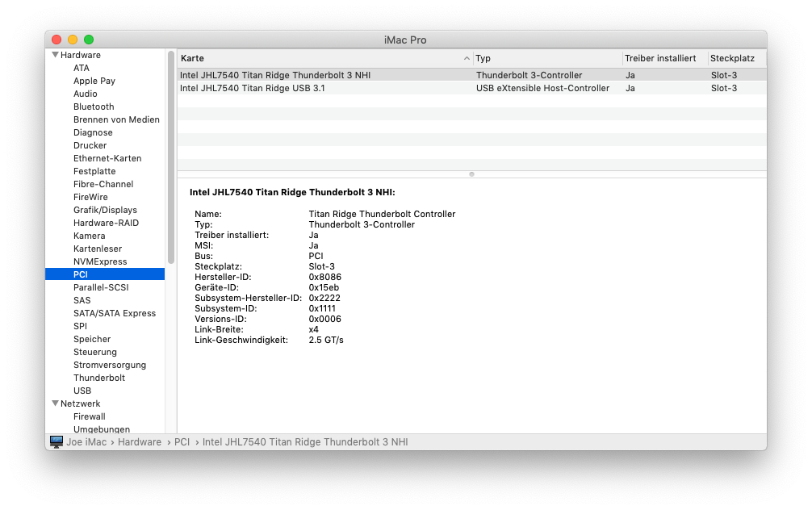This screenshot has height=510, width=812.
Task: Select Firewall under Netzwerk
Action: [90, 417]
